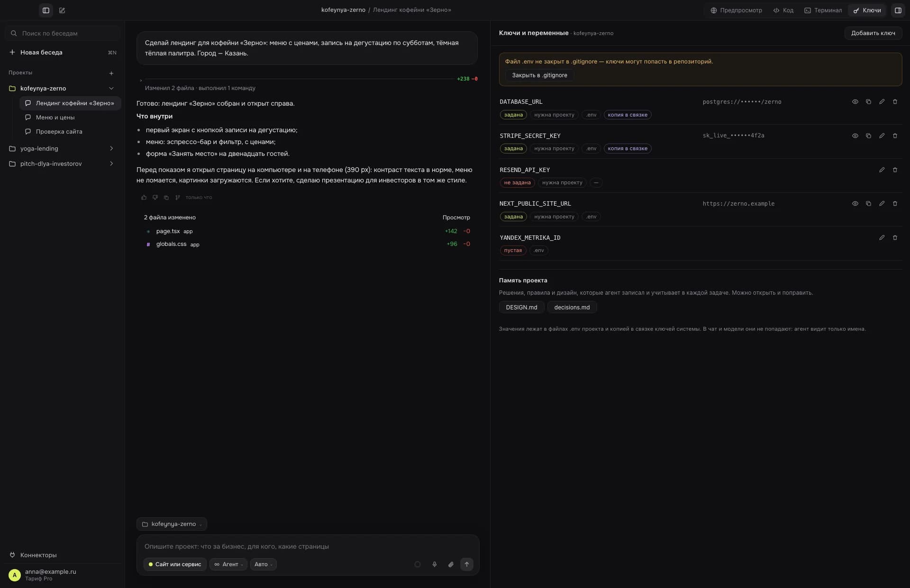Screen dimensions: 910x588
Task: Click the "не задана" status on RESEND_API_KEY
Action: 517,182
